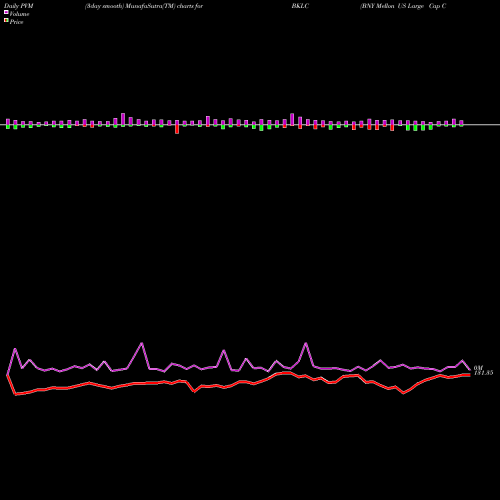Image resolution: width=500 pixels, height=500 pixels.
Task: Click the 181.35 price value label
Action: click(483, 373)
